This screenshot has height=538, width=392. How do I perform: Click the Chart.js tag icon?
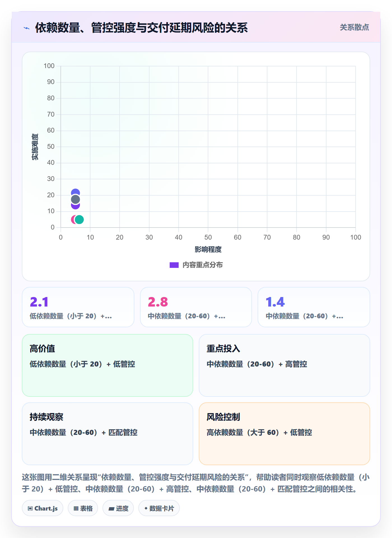[30, 509]
